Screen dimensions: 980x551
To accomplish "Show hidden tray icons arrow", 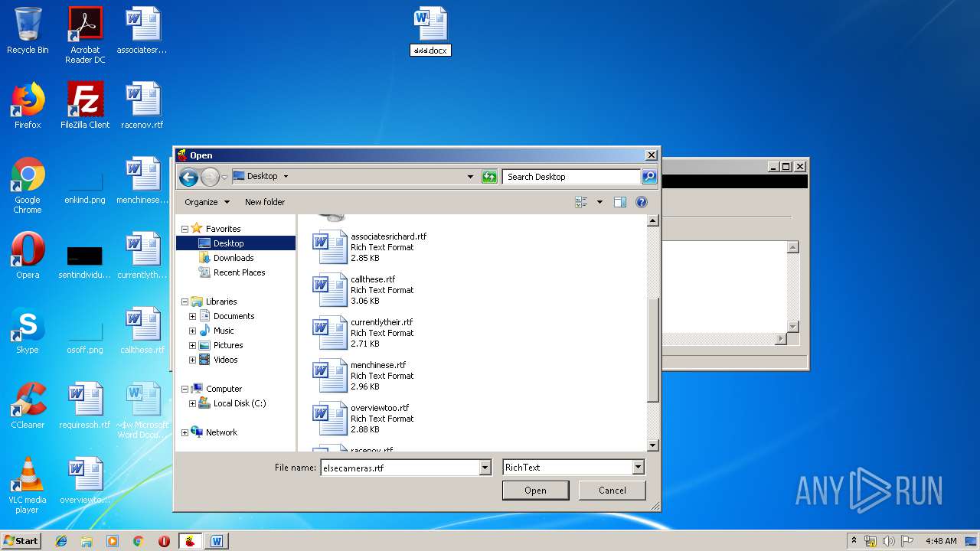I will [x=854, y=541].
